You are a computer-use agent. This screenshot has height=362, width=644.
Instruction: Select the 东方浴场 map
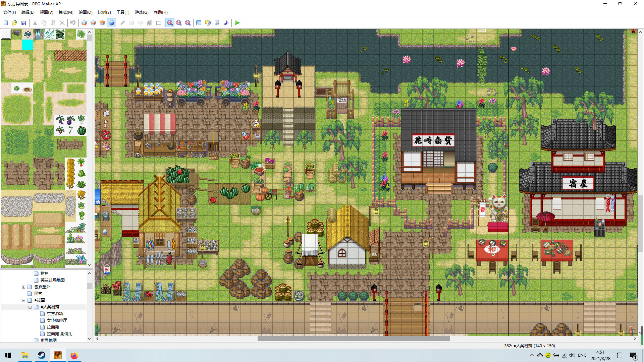(55, 314)
